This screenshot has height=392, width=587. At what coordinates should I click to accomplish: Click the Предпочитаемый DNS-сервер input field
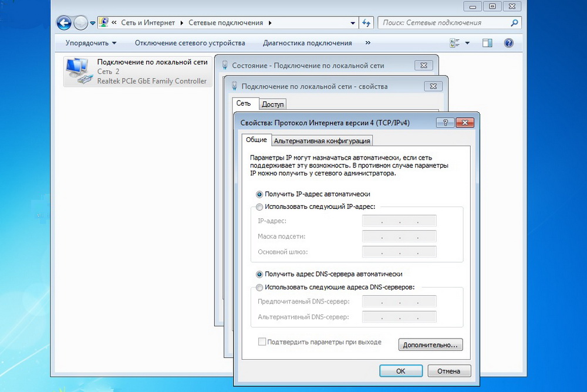coord(399,301)
